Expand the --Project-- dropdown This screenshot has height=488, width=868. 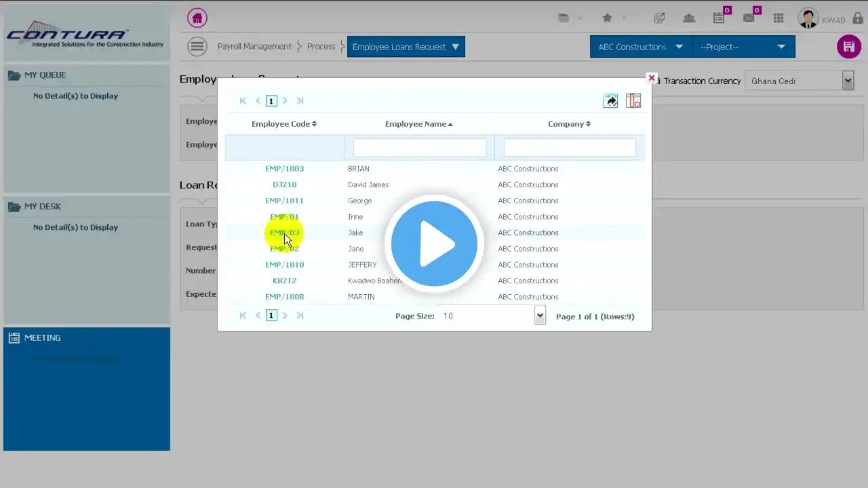(x=743, y=47)
